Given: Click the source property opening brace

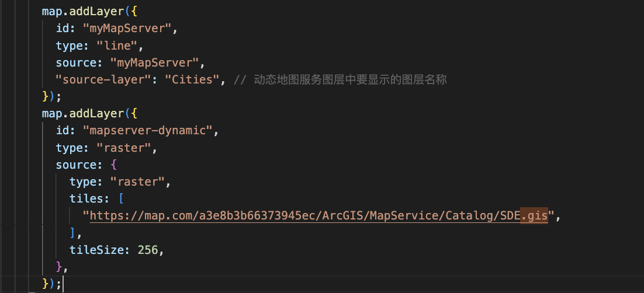Looking at the screenshot, I should click(x=114, y=165).
